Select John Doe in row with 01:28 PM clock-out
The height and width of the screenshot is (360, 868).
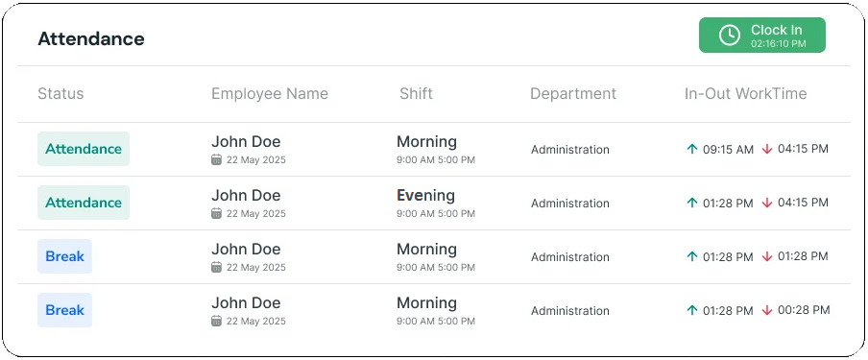click(246, 250)
